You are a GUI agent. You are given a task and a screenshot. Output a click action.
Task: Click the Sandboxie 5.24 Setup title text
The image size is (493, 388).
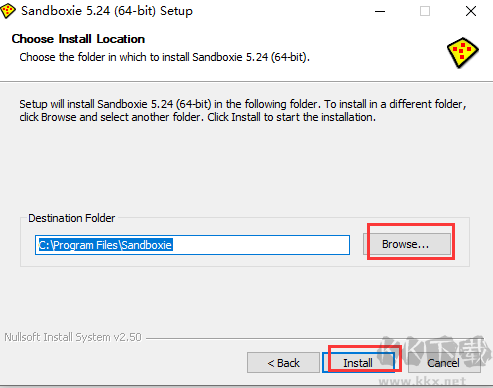107,11
